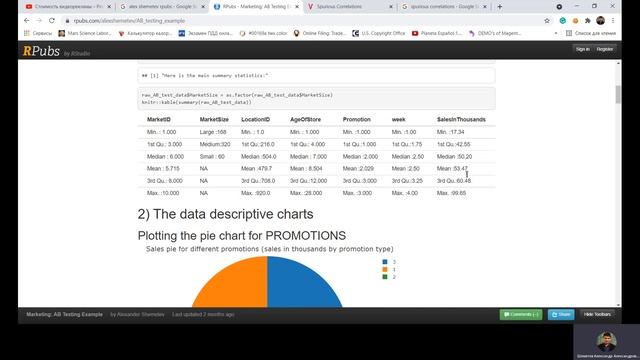The image size is (640, 360).
Task: Open the #00168a hex color bookmark
Action: point(263,33)
